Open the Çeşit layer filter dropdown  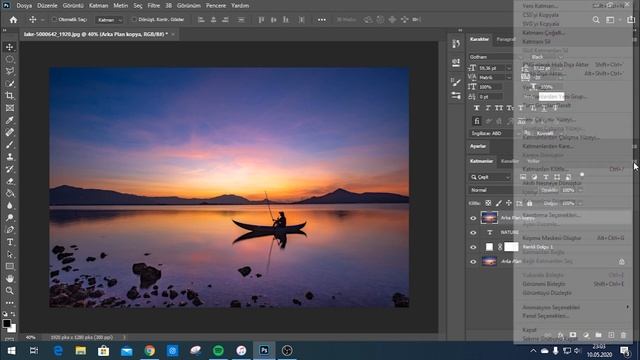click(490, 177)
